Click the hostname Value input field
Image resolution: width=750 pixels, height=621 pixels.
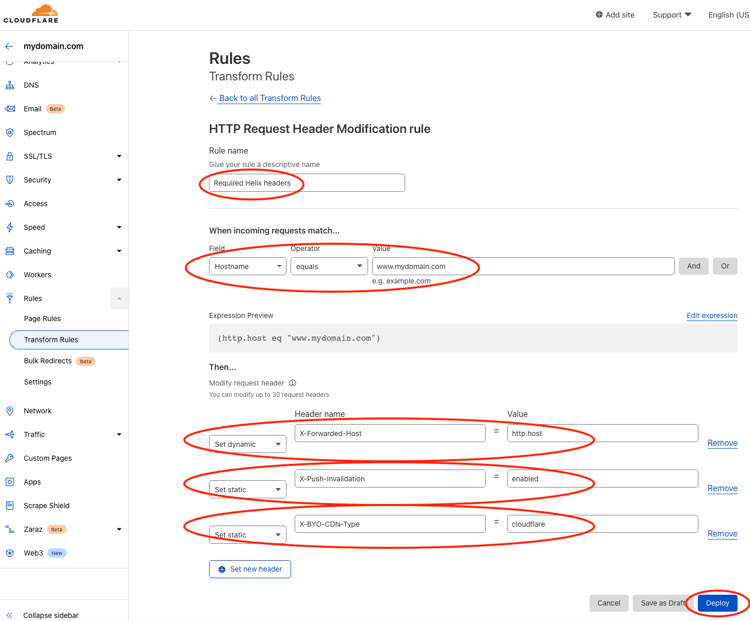pyautogui.click(x=523, y=266)
